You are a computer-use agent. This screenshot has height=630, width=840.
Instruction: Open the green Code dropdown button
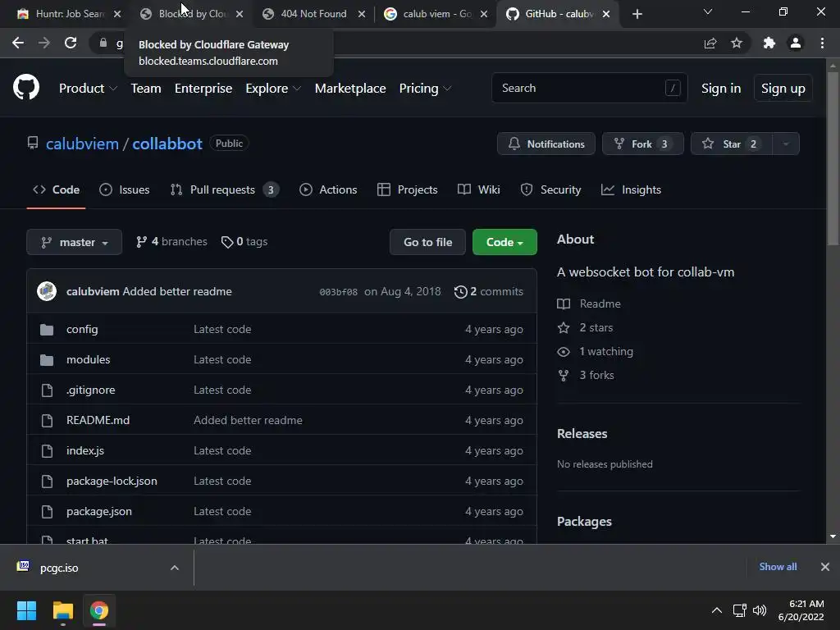click(504, 242)
